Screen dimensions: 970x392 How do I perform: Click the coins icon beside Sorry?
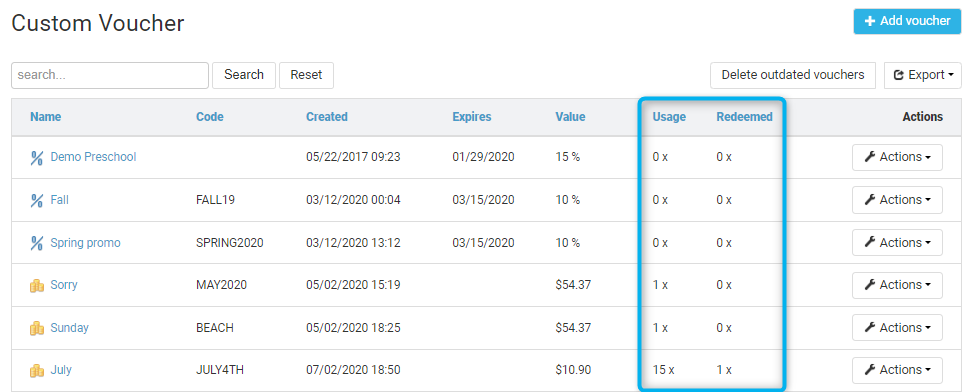pyautogui.click(x=37, y=286)
